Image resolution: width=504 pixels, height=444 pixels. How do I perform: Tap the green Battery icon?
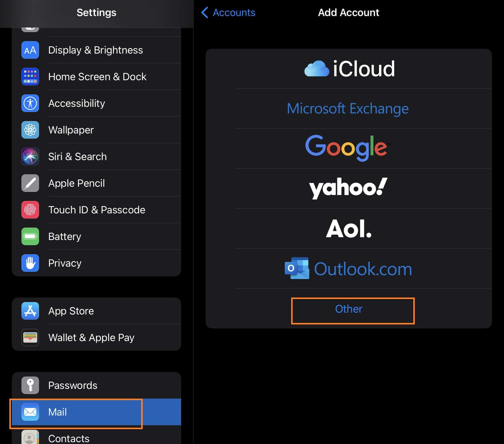[30, 236]
